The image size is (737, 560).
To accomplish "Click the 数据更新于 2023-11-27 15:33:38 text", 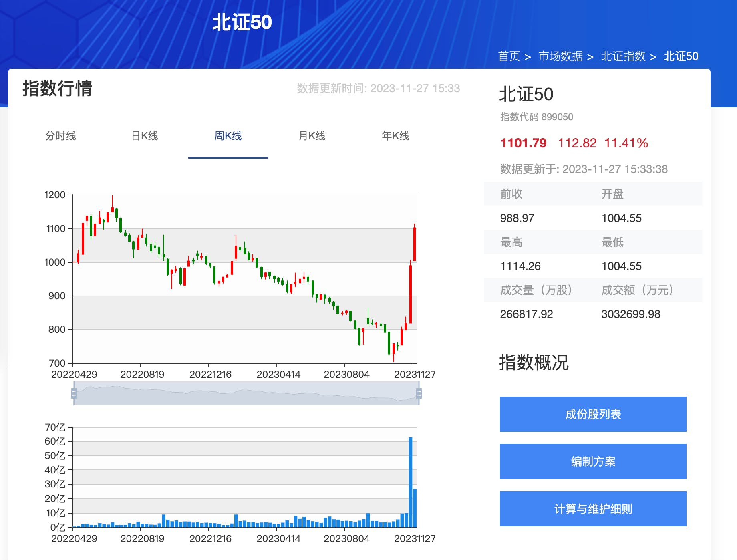I will click(584, 169).
